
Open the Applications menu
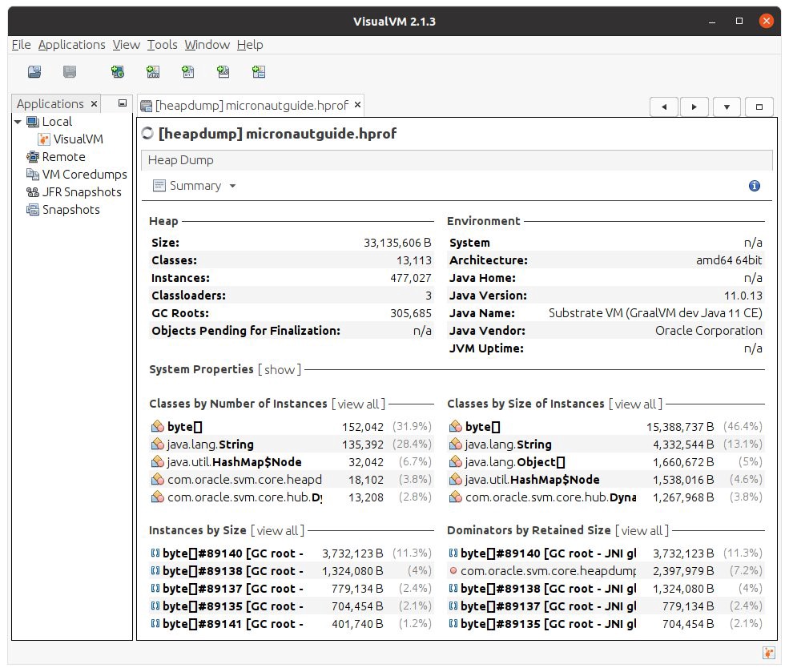tap(71, 45)
